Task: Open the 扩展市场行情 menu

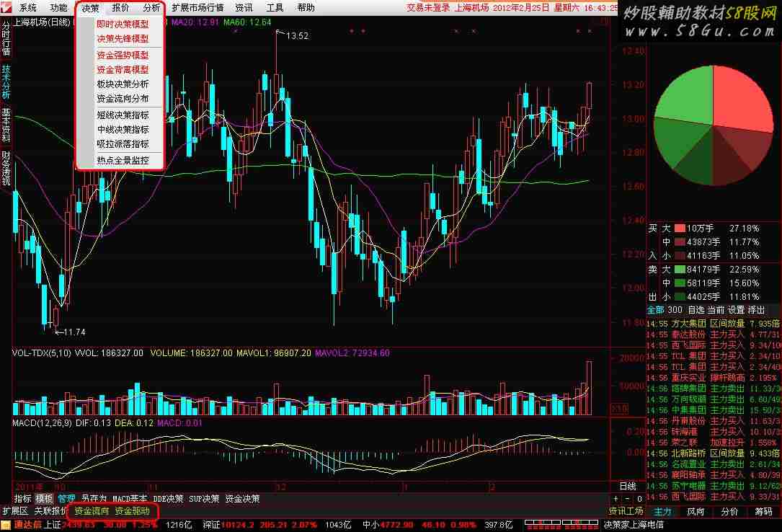Action: pos(198,7)
